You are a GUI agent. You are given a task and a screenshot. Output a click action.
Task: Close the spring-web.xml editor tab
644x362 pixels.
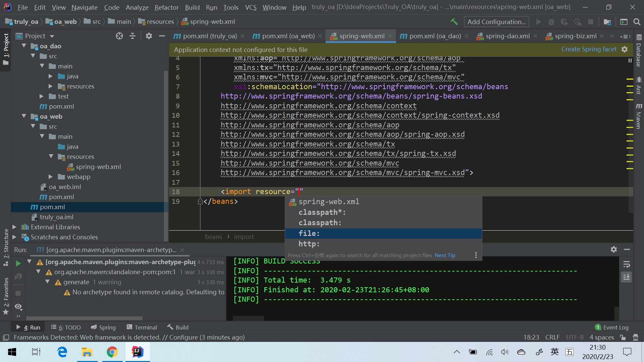(x=390, y=36)
